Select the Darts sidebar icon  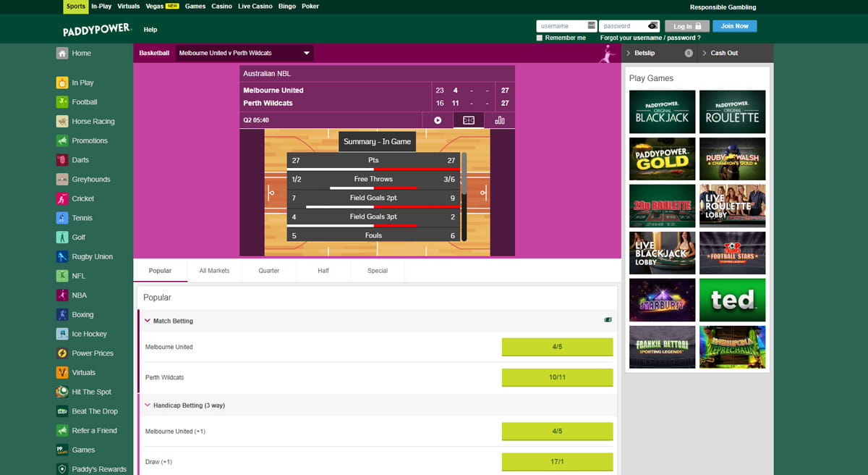(x=62, y=160)
